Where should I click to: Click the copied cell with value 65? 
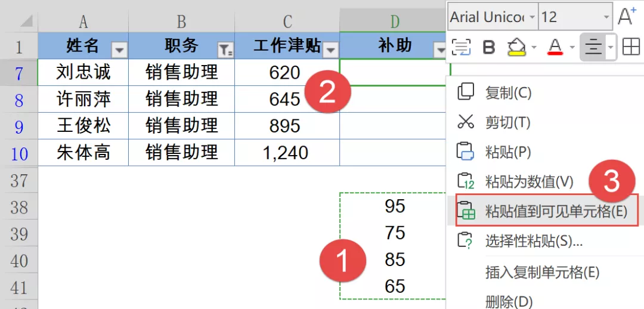(x=394, y=286)
